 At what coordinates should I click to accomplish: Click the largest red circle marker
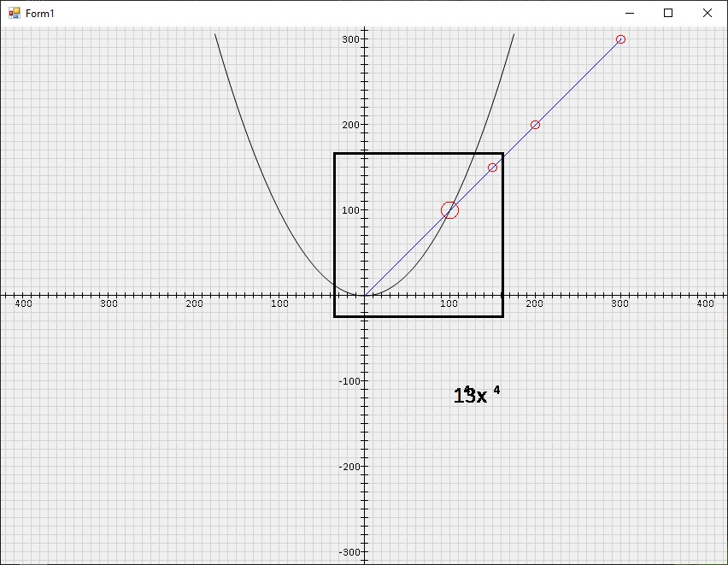pos(449,209)
